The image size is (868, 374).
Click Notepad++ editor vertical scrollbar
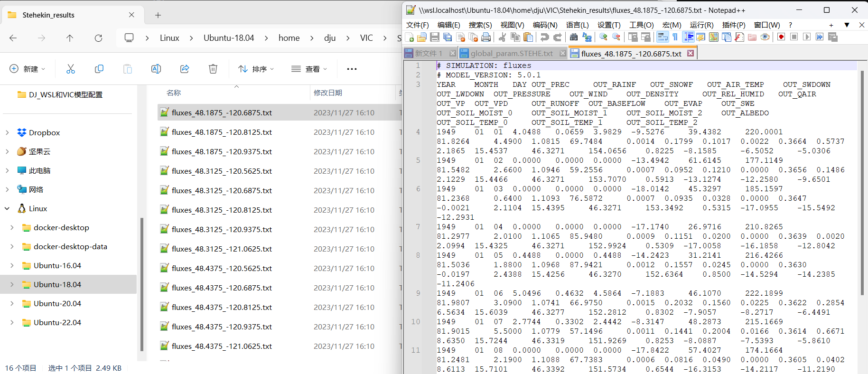click(862, 183)
